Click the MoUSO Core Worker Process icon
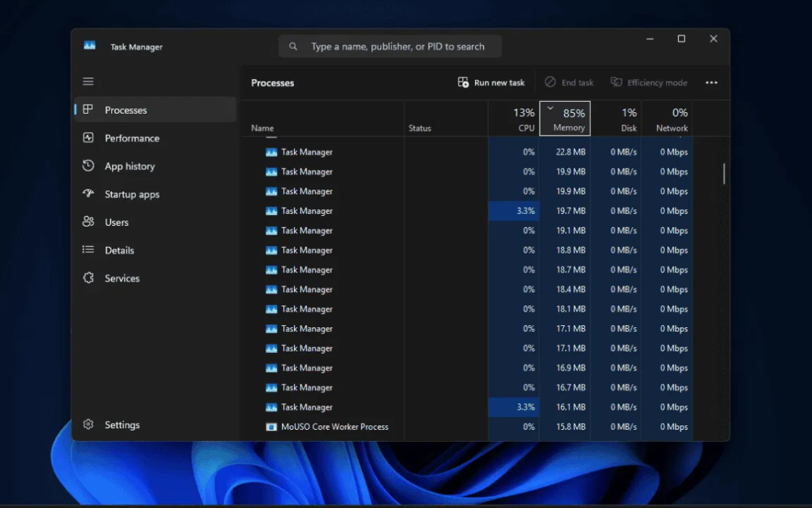The width and height of the screenshot is (812, 508). pos(271,427)
